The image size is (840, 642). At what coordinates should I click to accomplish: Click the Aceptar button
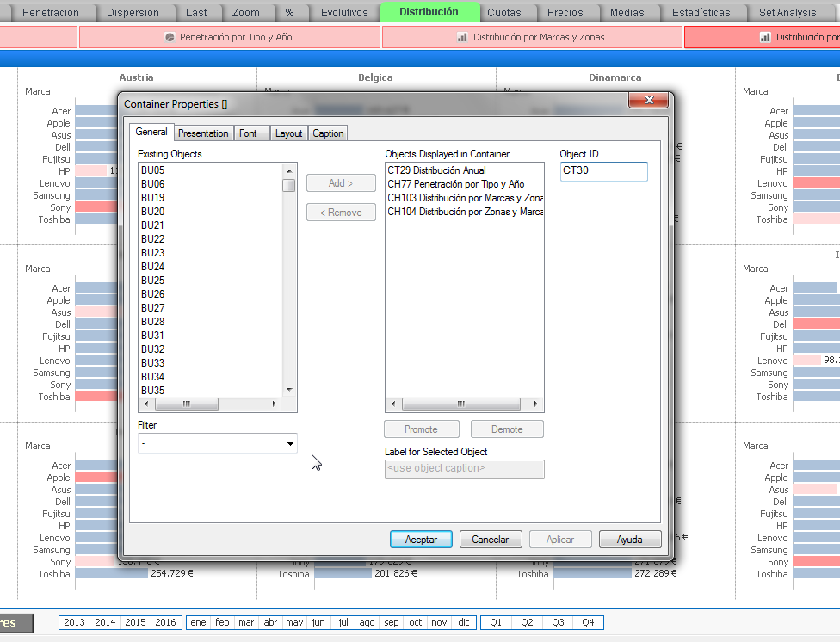pos(421,539)
